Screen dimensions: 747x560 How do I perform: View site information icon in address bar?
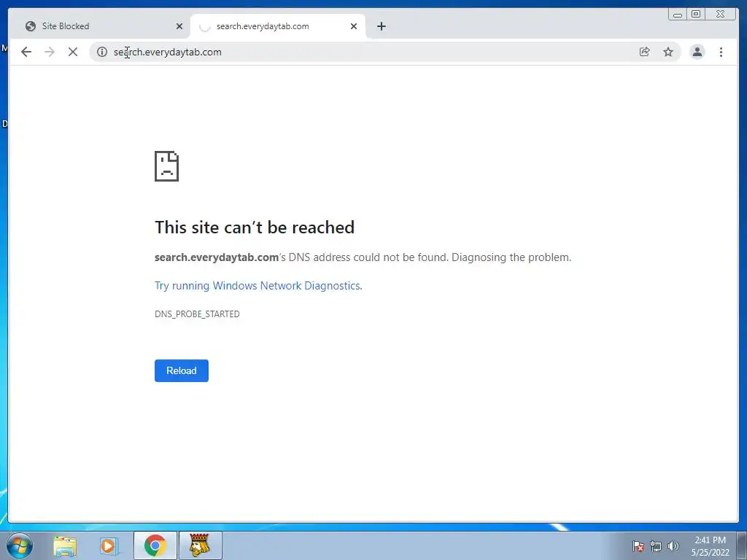point(102,52)
